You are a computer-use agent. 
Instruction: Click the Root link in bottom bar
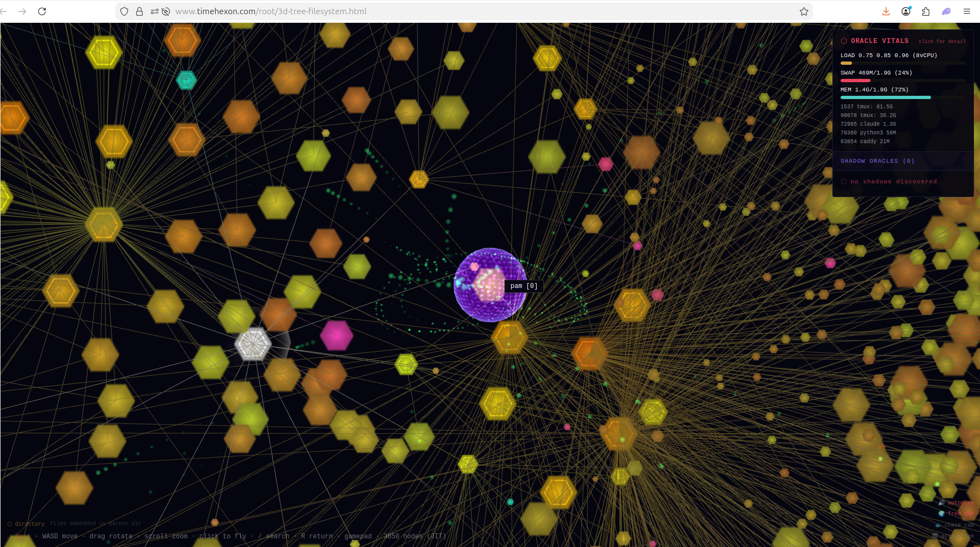[x=22, y=536]
